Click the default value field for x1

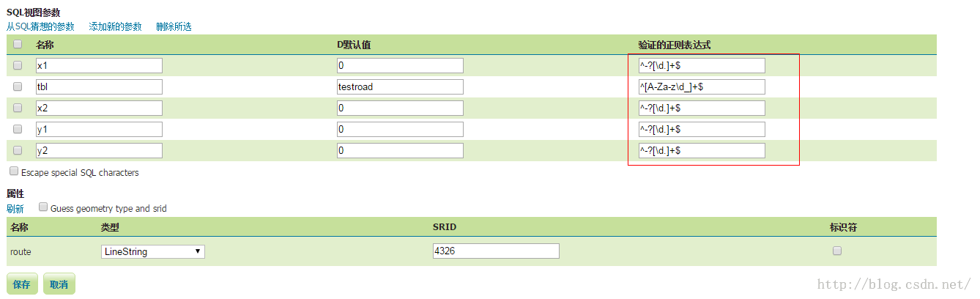click(400, 65)
